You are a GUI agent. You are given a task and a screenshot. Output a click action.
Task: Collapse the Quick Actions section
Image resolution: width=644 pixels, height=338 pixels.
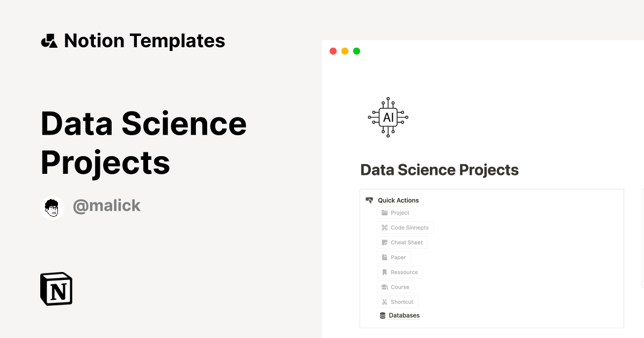(398, 200)
